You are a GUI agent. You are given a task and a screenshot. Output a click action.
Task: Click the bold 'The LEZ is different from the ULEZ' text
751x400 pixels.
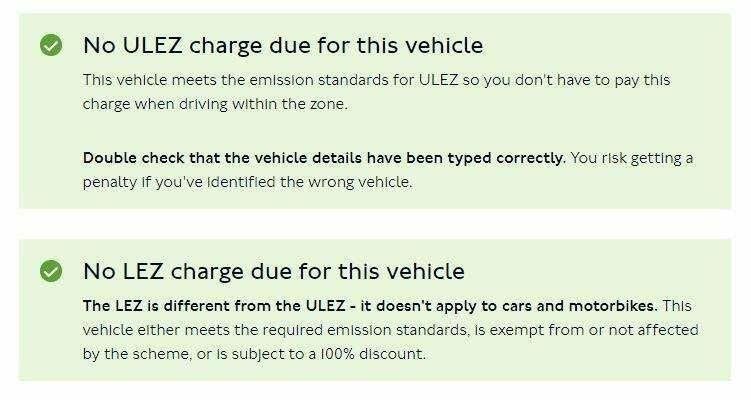point(214,306)
